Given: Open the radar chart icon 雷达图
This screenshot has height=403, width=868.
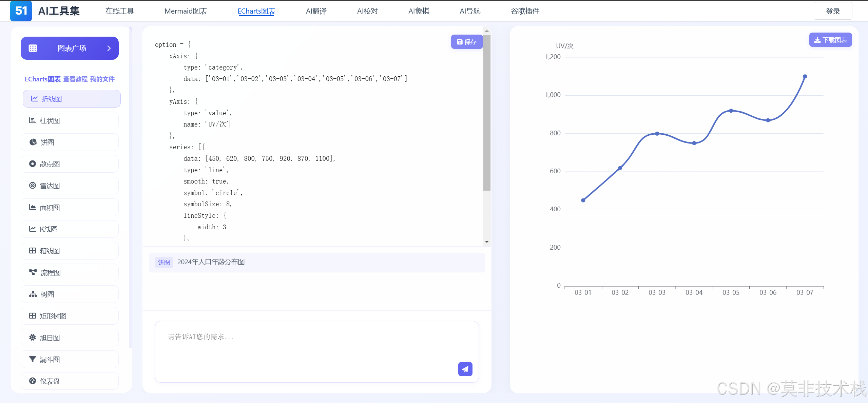Looking at the screenshot, I should click(x=33, y=186).
